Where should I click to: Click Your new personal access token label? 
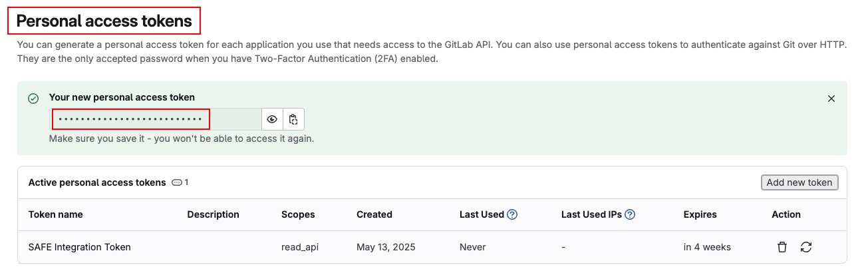tap(122, 97)
